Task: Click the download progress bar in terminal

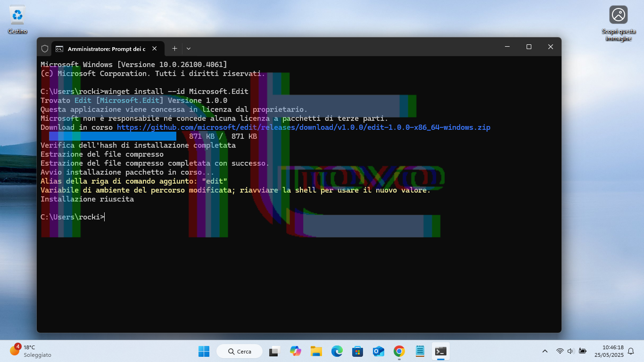Action: pos(113,136)
